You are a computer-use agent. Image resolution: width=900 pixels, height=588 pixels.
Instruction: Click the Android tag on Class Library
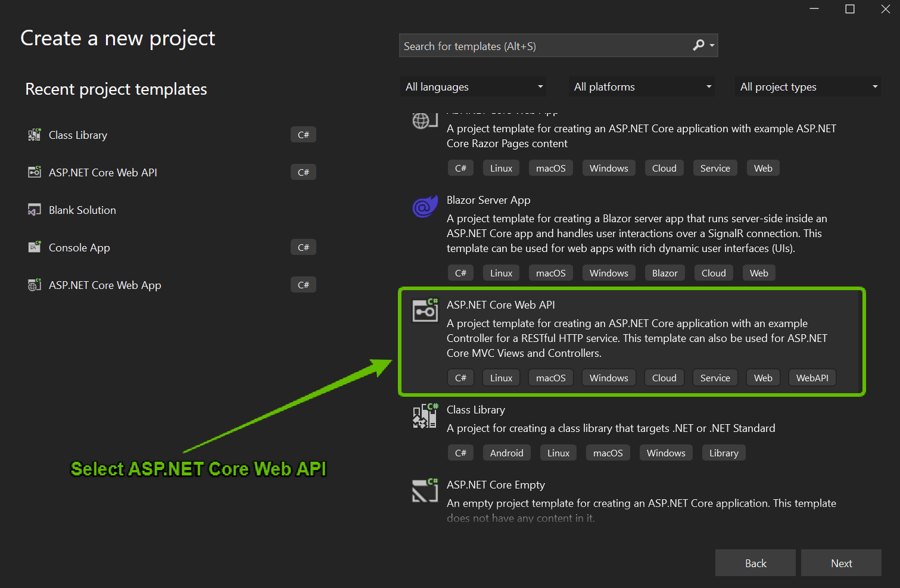pos(507,453)
